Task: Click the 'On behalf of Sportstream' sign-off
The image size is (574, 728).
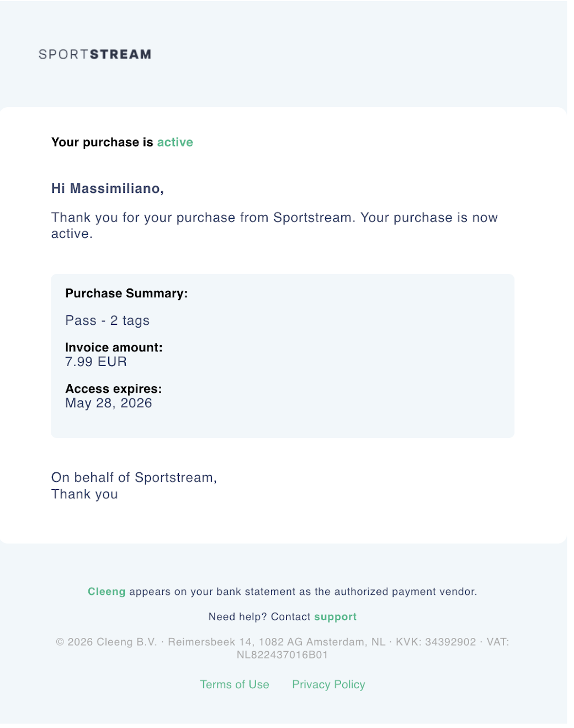Action: (134, 478)
